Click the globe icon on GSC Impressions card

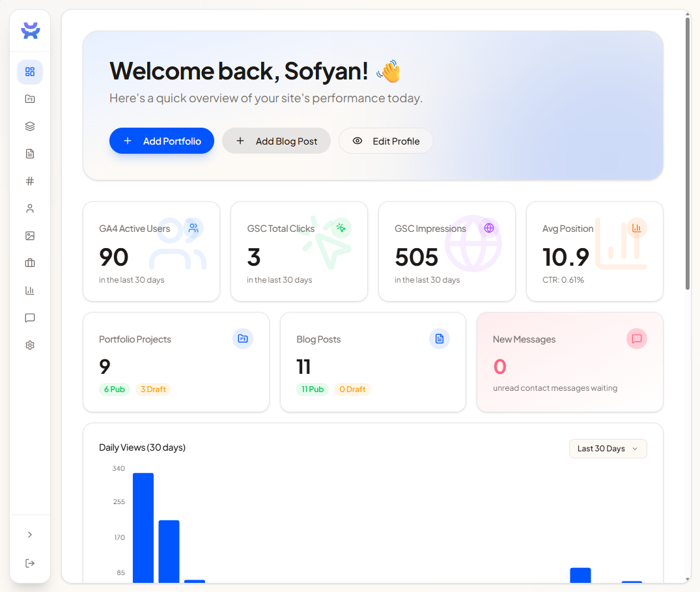(489, 228)
